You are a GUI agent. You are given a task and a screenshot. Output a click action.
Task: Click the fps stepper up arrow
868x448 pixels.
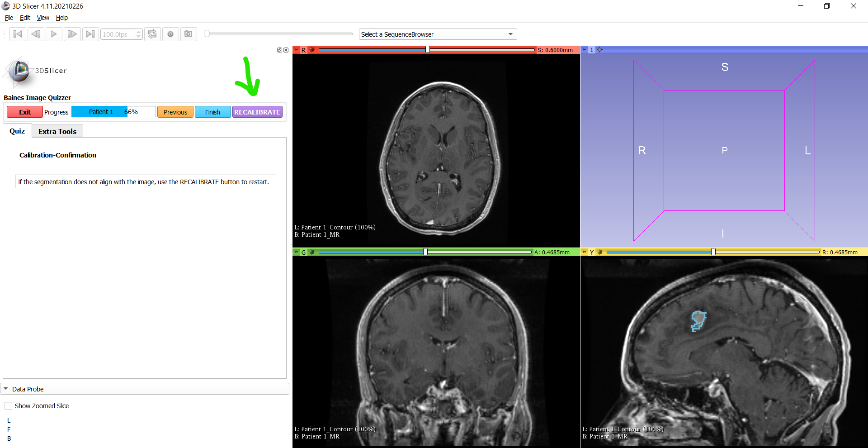138,31
